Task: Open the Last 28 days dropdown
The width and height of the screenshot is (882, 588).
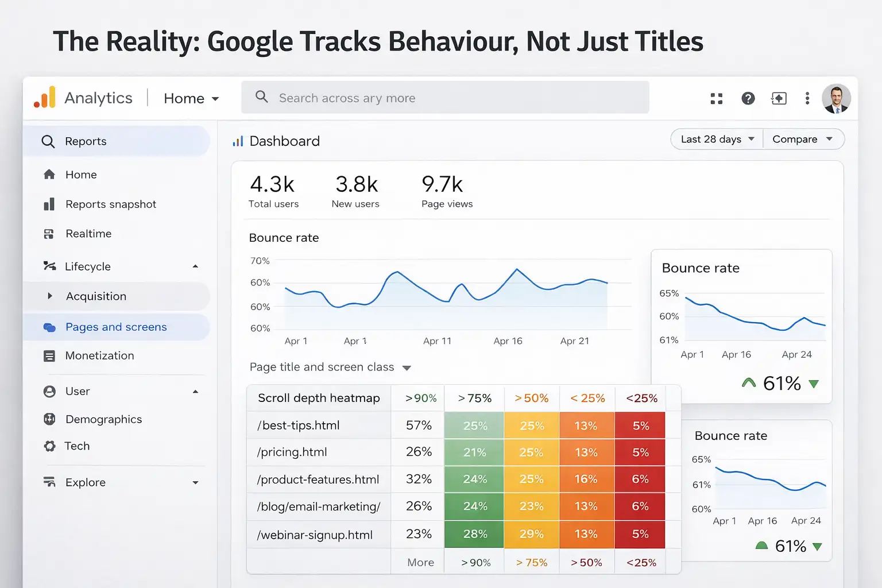Action: click(715, 139)
